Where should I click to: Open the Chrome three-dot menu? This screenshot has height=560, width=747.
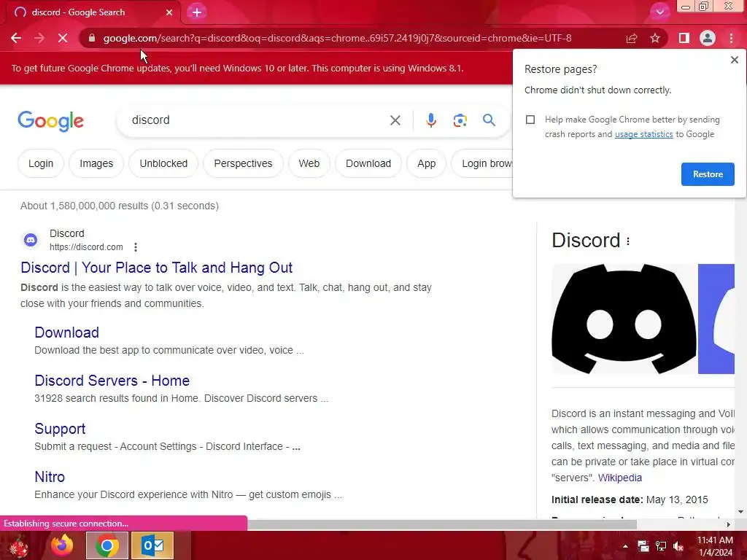point(731,38)
